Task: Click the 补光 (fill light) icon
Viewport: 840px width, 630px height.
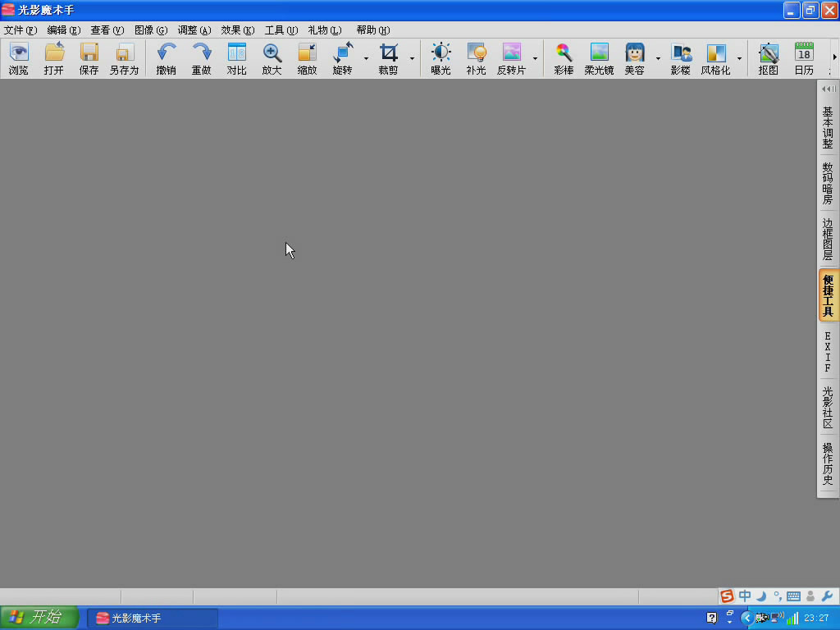Action: click(x=477, y=58)
